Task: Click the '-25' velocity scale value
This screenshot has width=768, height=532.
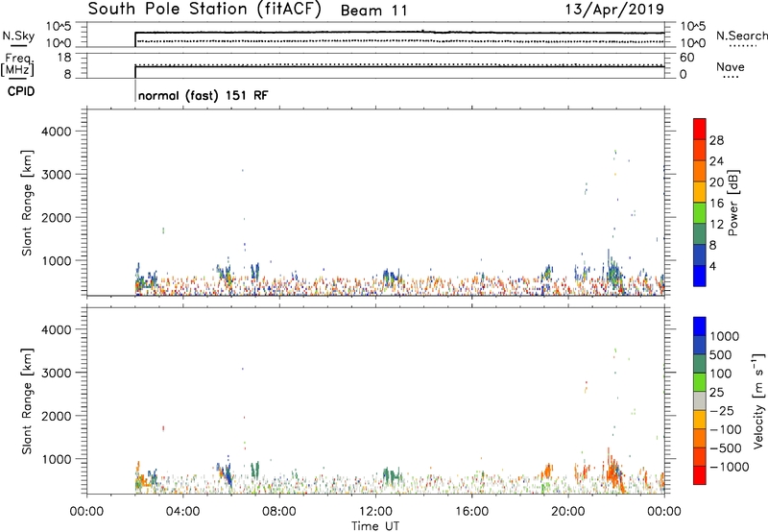Action: [x=722, y=411]
